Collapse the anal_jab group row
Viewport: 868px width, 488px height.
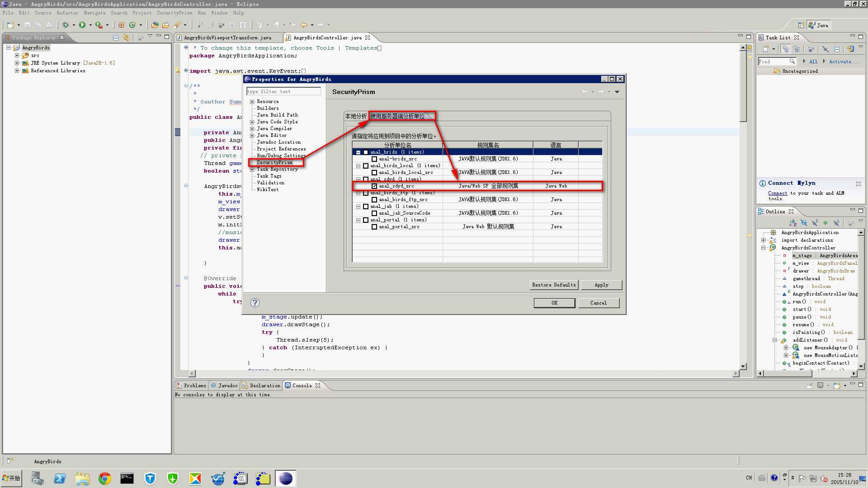(358, 206)
